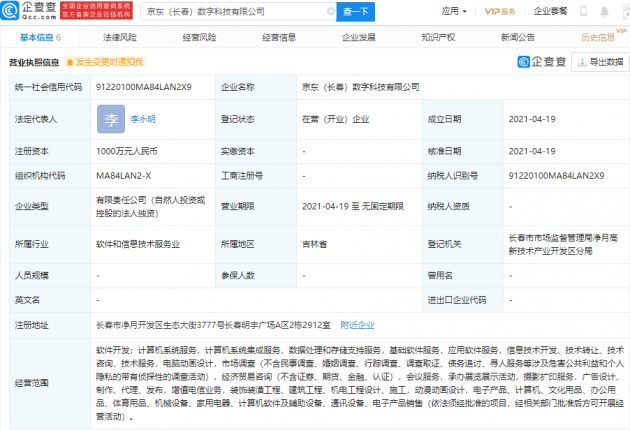The height and width of the screenshot is (430, 630).
Task: Select the 登记机关 authority value
Action: click(x=563, y=244)
